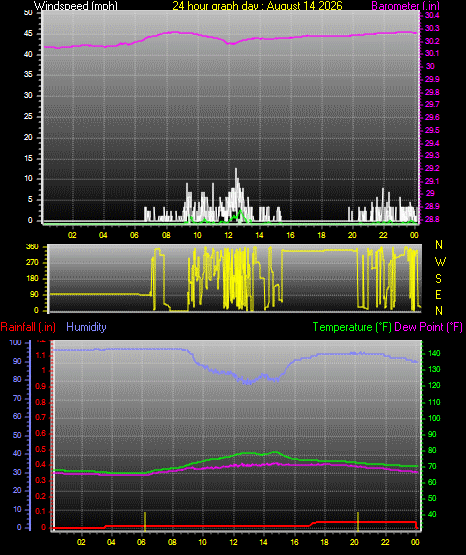Click the 02 hour label under wind graph
This screenshot has height=555, width=466.
coord(72,235)
